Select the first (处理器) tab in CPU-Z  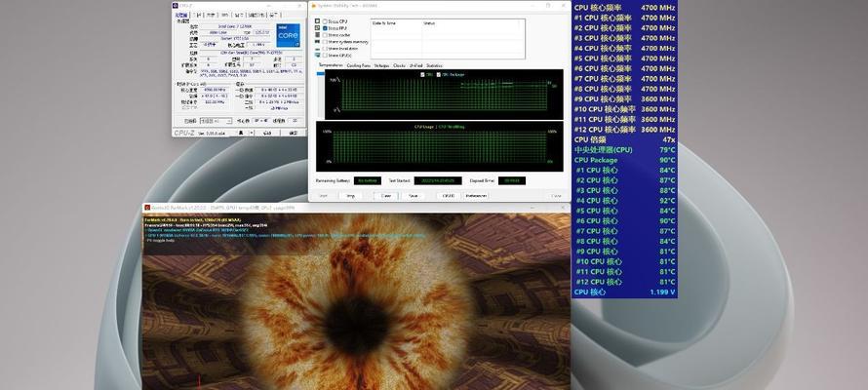pos(182,15)
